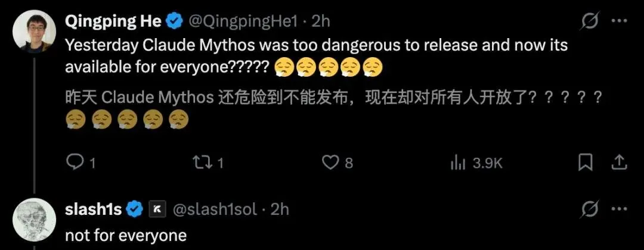The width and height of the screenshot is (644, 250).
Task: Click Qingping He's blue verified badge
Action: 174,21
